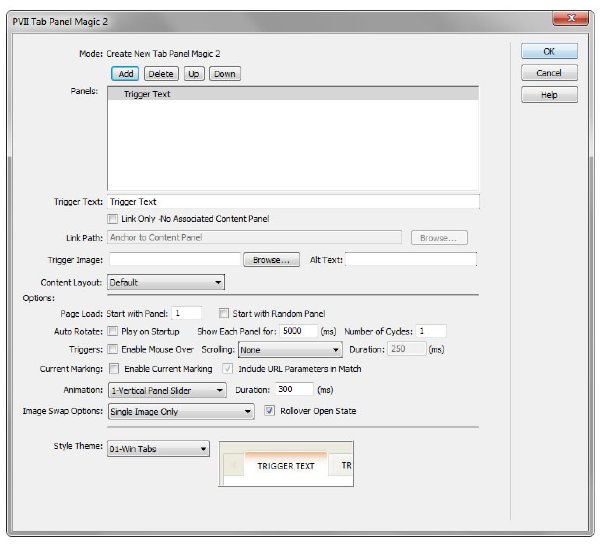Close the dialog with X button
Image resolution: width=600 pixels, height=547 pixels.
[571, 18]
